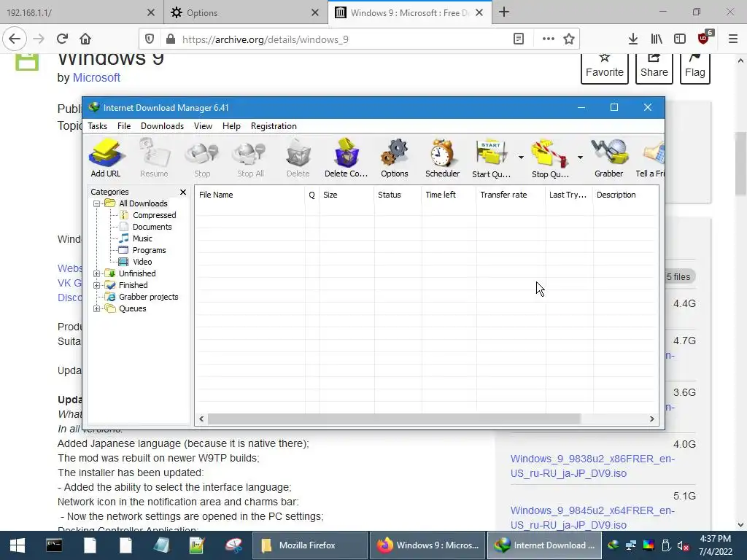
Task: Click the Delete Completed toolbar icon
Action: pos(347,158)
